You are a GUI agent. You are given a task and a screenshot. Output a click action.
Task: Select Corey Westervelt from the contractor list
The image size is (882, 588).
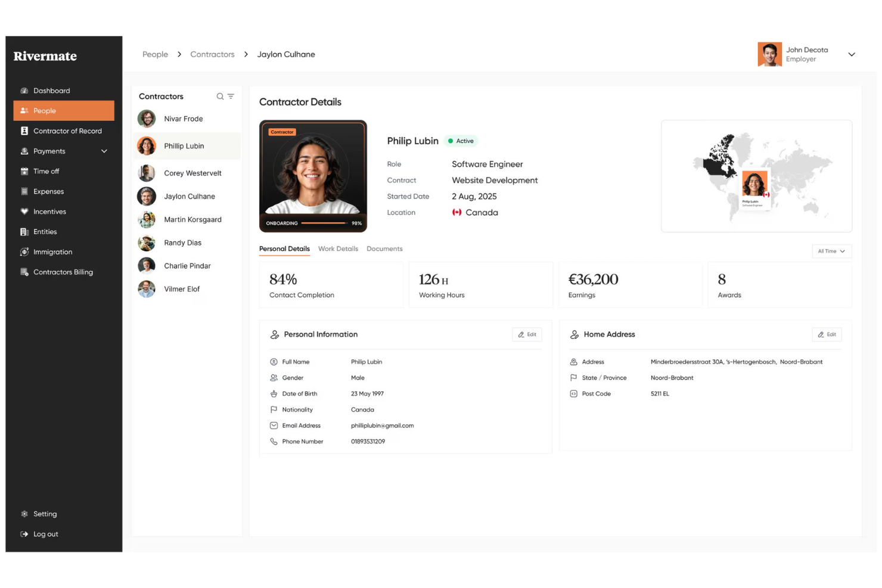tap(192, 173)
